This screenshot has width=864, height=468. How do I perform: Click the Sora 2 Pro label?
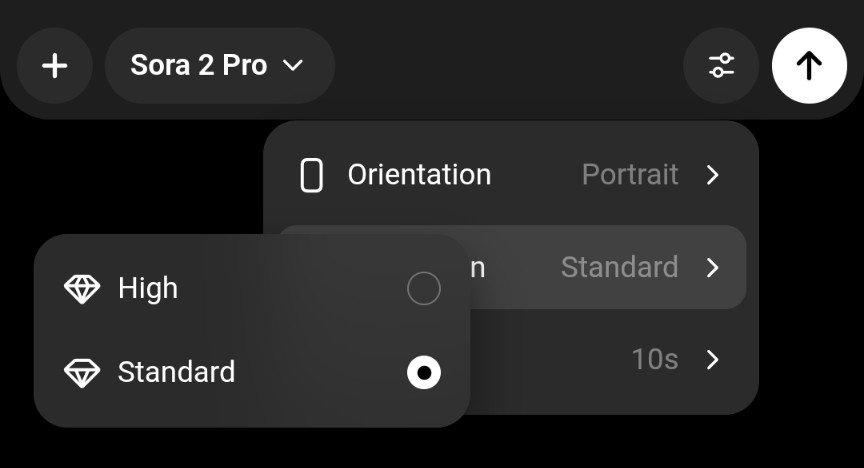pos(199,66)
